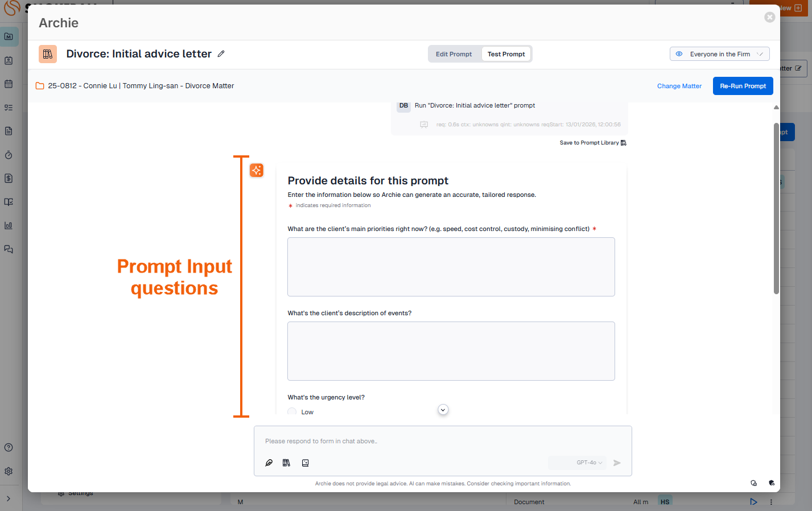812x511 pixels.
Task: Click the pencil icon to rename the prompt
Action: [221, 54]
